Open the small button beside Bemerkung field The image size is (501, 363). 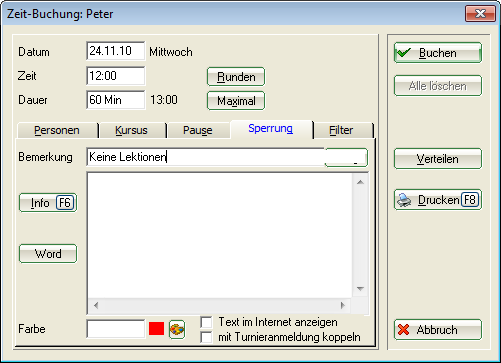(x=346, y=157)
